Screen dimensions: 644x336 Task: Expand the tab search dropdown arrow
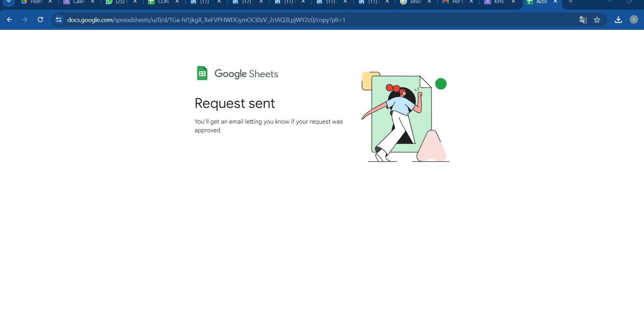pyautogui.click(x=9, y=2)
